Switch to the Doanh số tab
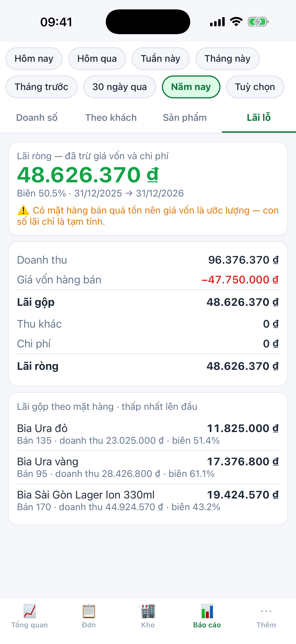The height and width of the screenshot is (644, 296). pyautogui.click(x=37, y=117)
